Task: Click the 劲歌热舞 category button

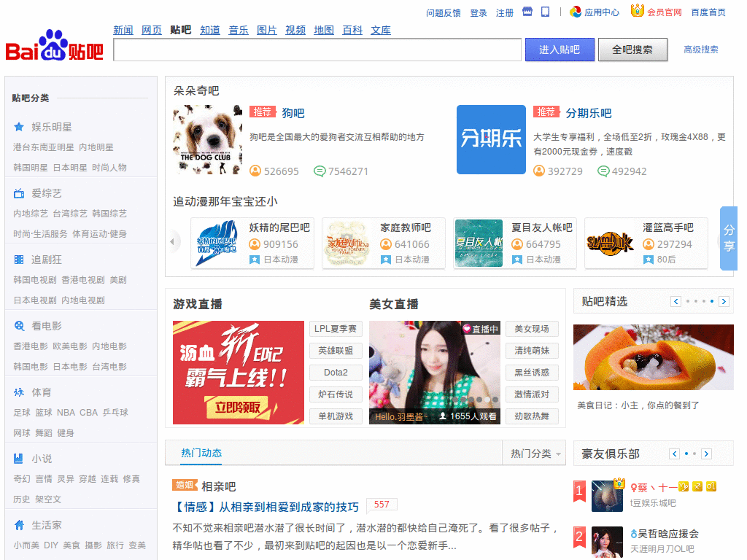Action: click(x=532, y=416)
